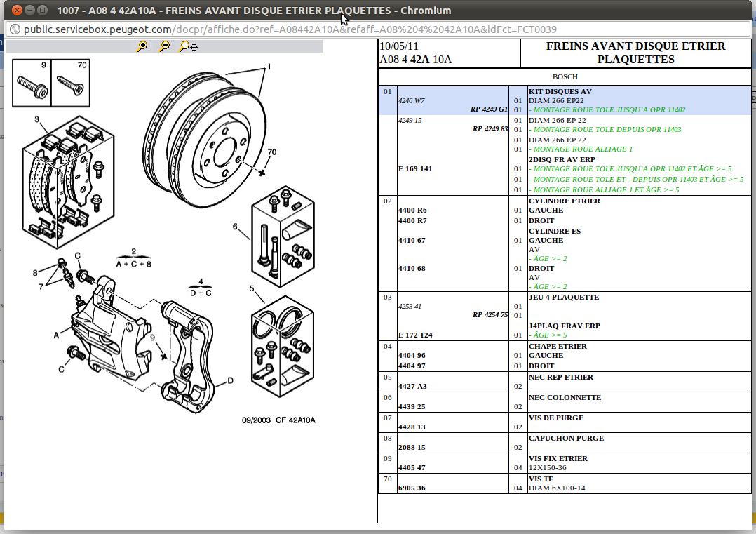Close the Chromium window
Screen dimensions: 756x534
coord(17,10)
